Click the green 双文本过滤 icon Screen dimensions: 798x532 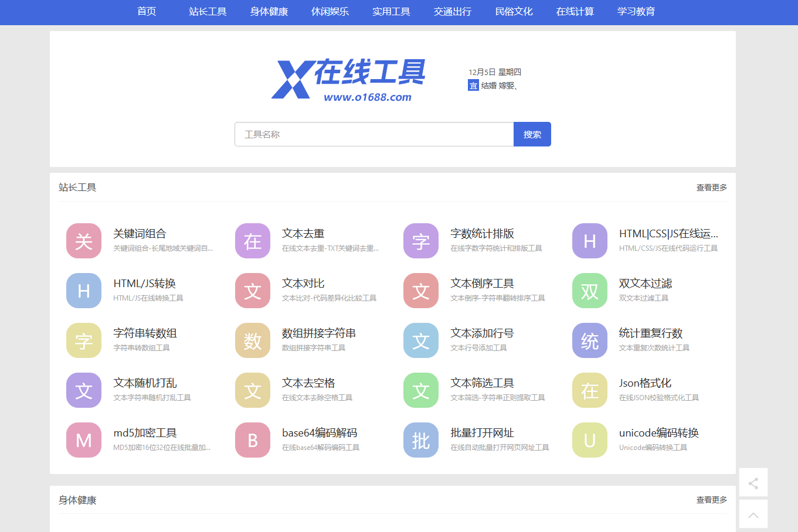coord(590,291)
